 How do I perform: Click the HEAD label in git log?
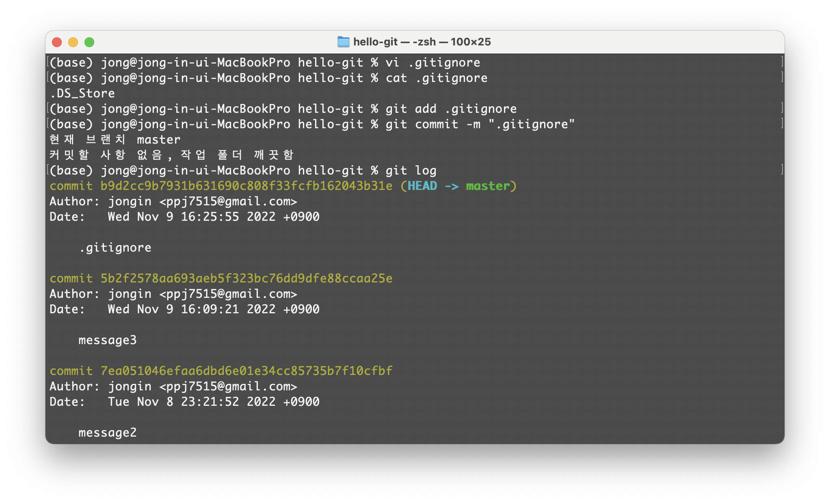(x=422, y=186)
